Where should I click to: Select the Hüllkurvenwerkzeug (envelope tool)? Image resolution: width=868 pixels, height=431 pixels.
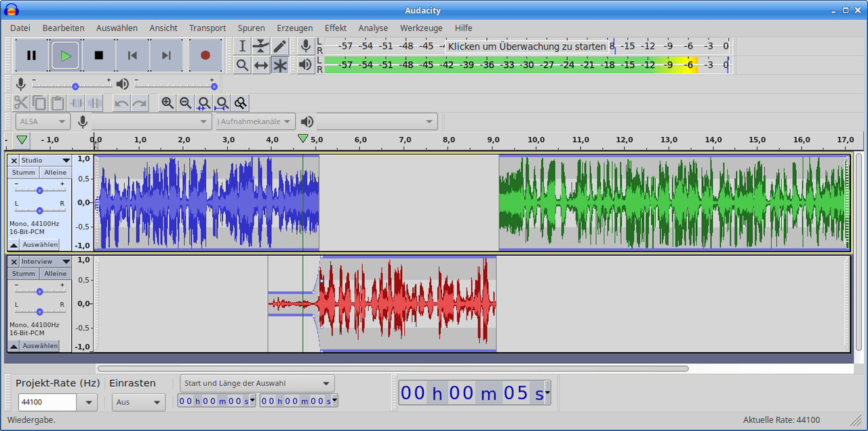coord(260,45)
